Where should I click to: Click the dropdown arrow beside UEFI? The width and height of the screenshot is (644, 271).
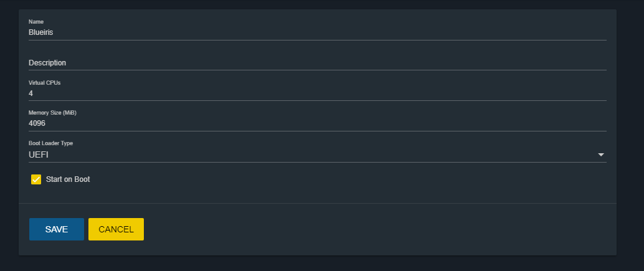601,155
